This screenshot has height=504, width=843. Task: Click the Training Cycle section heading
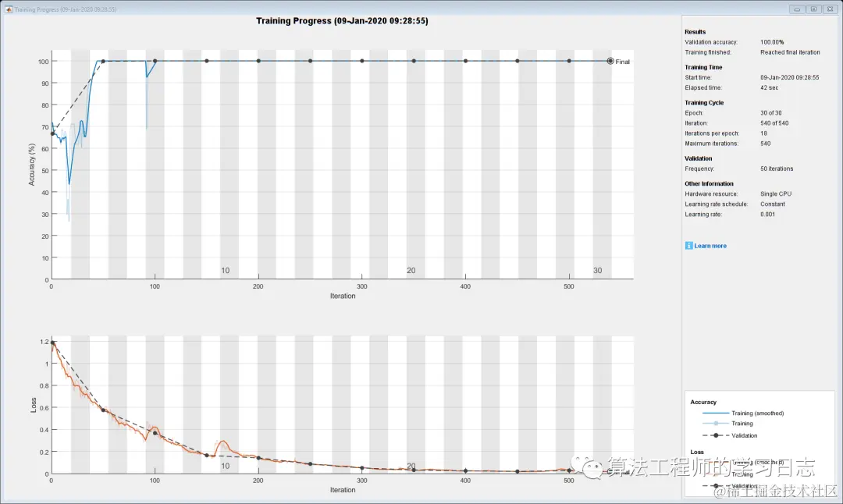click(704, 103)
